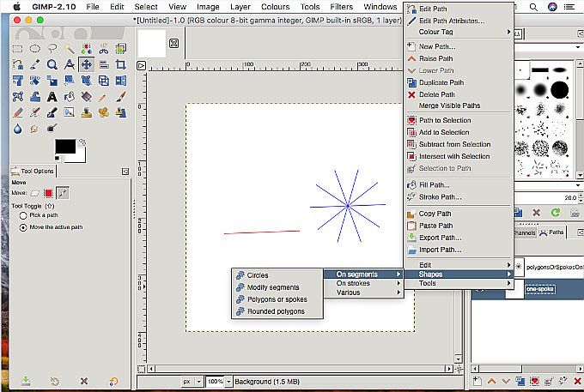Select the Zoom magnifier tool
Screen dimensions: 584x392
[52, 64]
